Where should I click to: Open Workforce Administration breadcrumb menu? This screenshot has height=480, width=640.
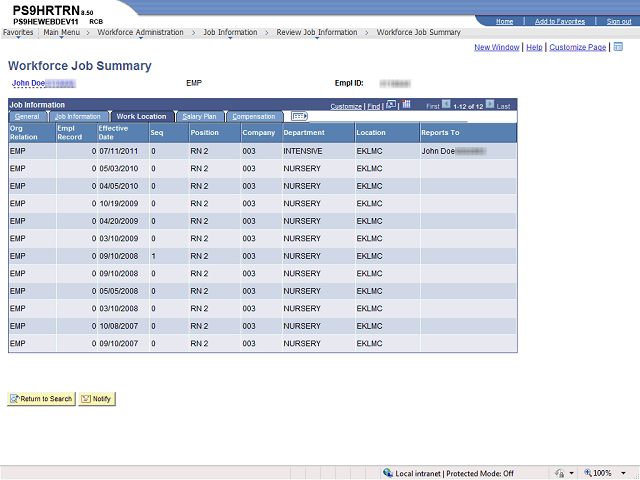(x=140, y=33)
